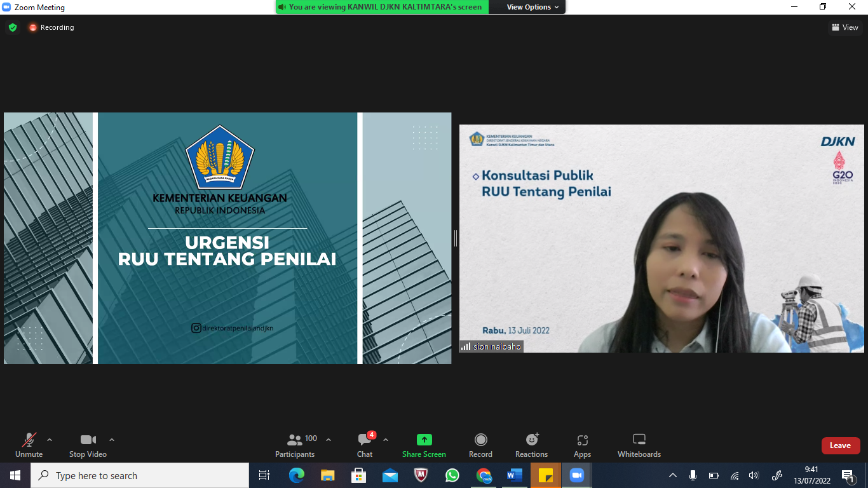
Task: Click the Share Screen icon
Action: [x=424, y=440]
